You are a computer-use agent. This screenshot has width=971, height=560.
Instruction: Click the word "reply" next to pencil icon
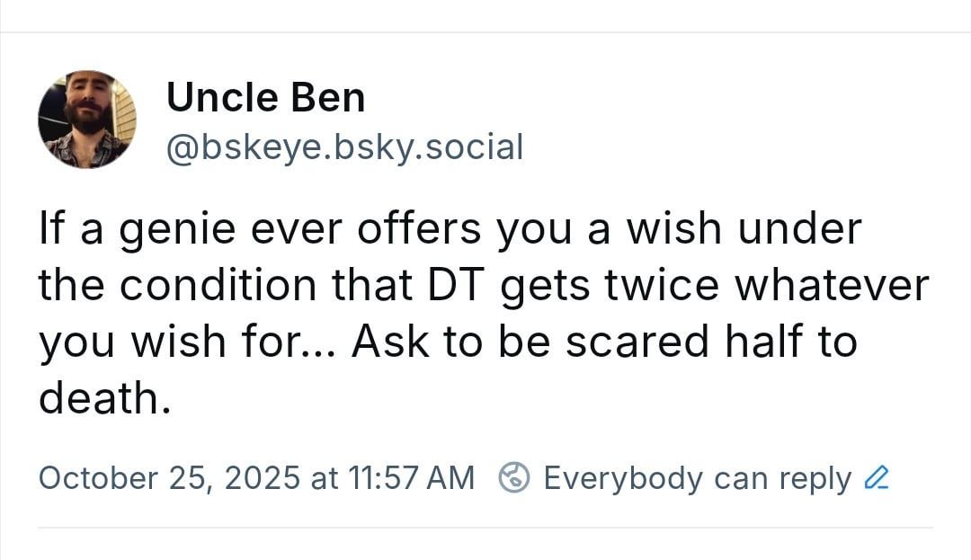815,477
